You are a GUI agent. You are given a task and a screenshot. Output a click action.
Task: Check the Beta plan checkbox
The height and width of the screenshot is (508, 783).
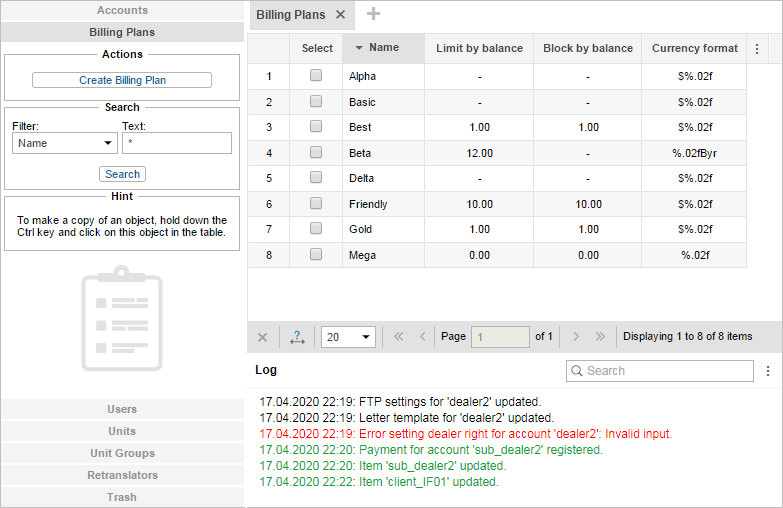coord(316,152)
